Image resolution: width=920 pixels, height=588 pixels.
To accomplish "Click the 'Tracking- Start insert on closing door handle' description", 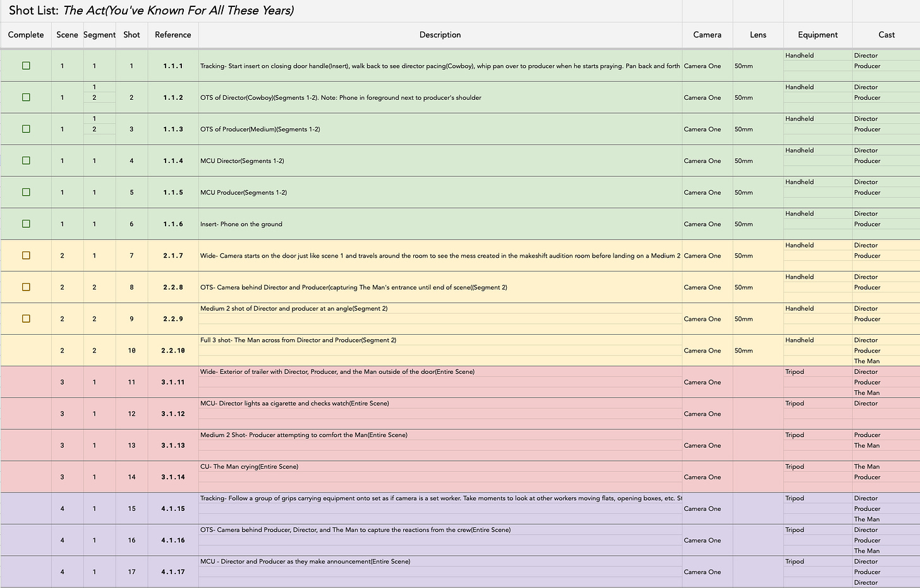I will tap(440, 66).
